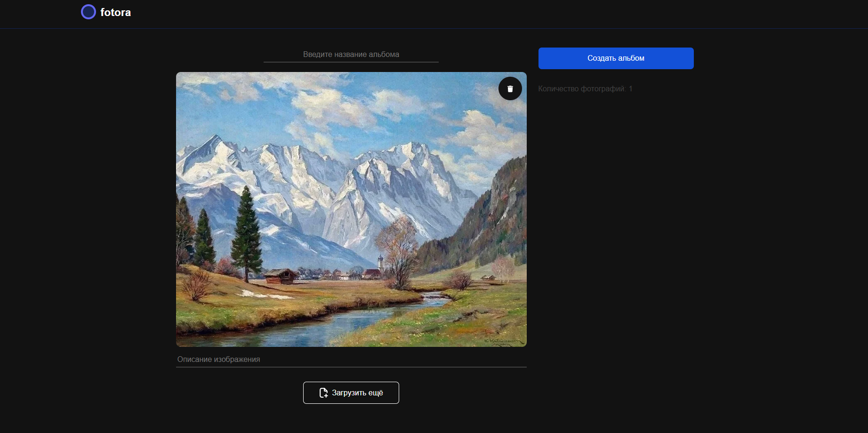Click the Количество фотографий counter text
868x433 pixels.
coord(585,88)
